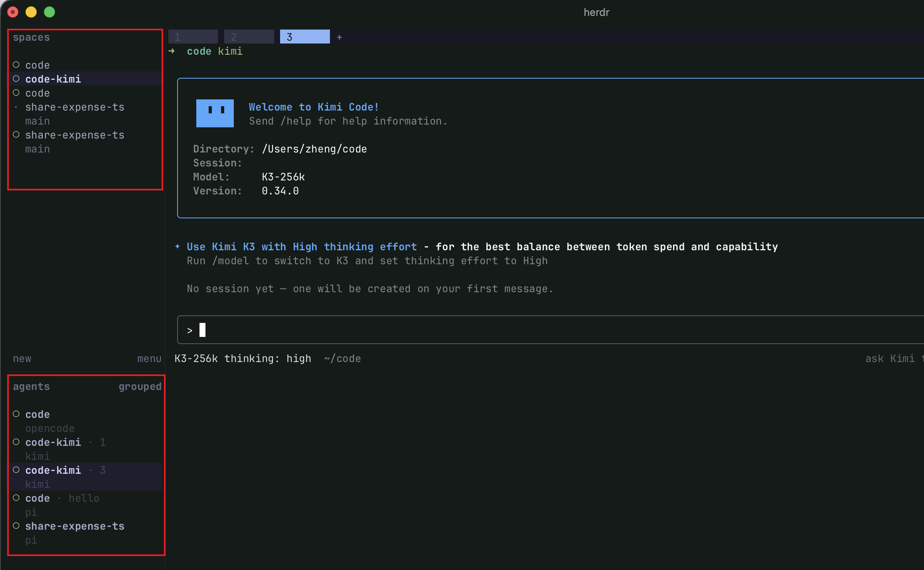This screenshot has width=924, height=570.
Task: Select the active tab 3
Action: coord(305,37)
